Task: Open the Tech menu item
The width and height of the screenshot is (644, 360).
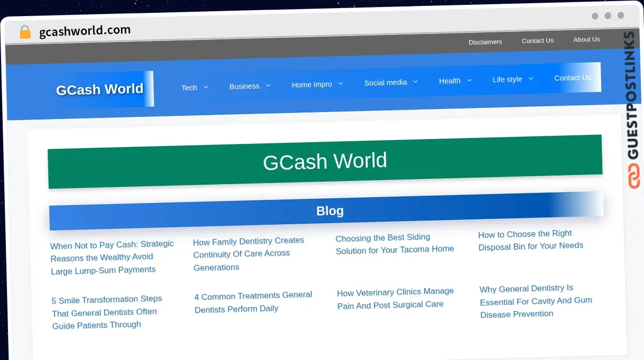Action: [189, 87]
